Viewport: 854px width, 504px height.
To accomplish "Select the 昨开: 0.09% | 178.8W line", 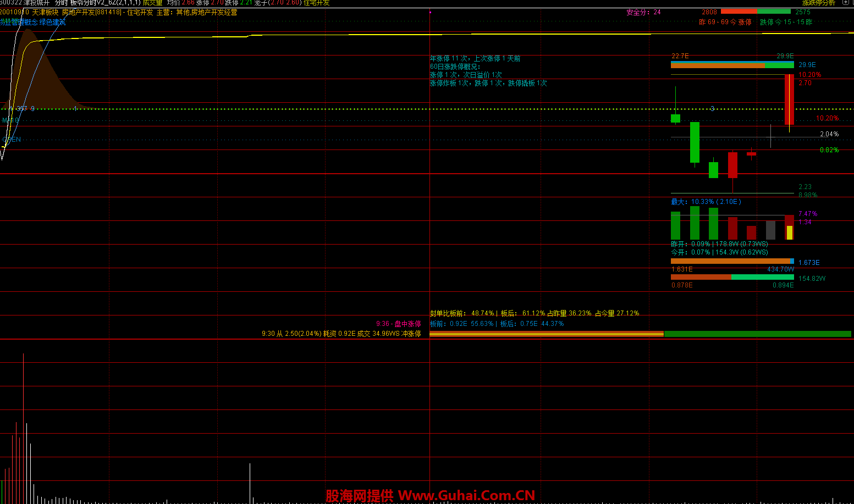I will (x=719, y=244).
